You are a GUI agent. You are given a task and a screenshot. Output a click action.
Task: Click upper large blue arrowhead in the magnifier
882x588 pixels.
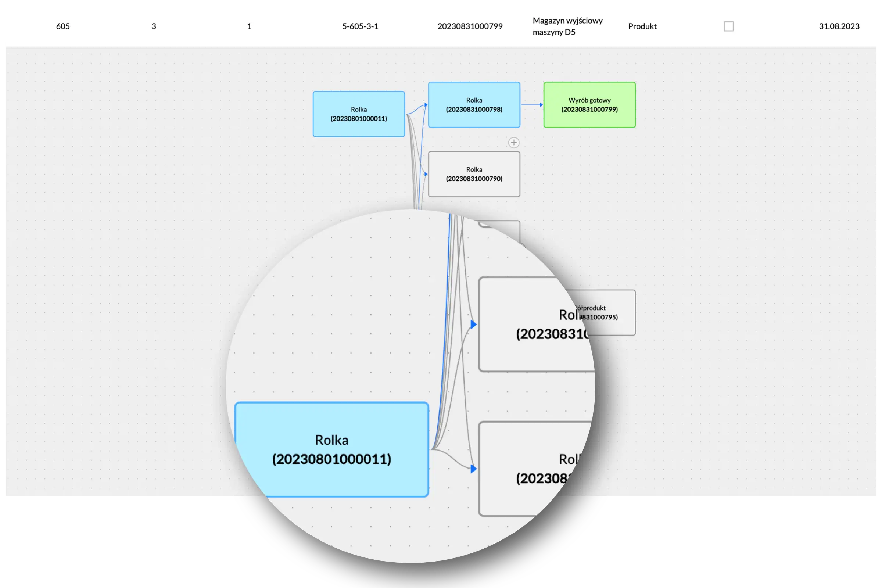tap(474, 325)
